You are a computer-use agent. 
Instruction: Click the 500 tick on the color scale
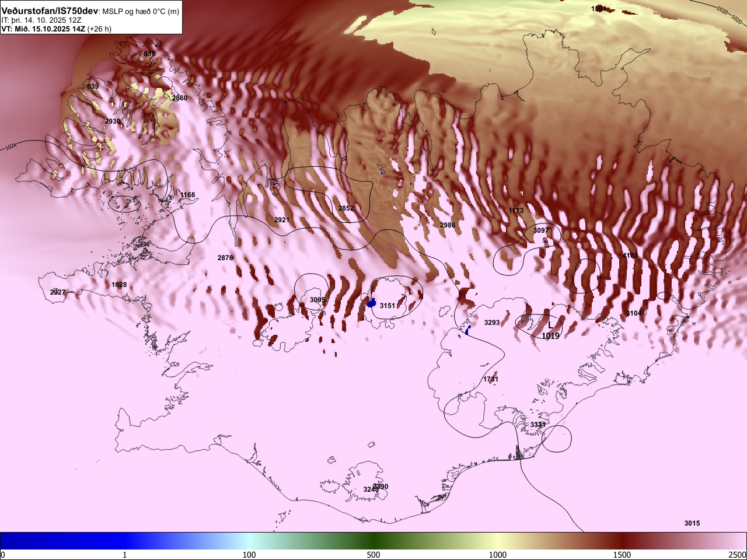[x=373, y=555]
